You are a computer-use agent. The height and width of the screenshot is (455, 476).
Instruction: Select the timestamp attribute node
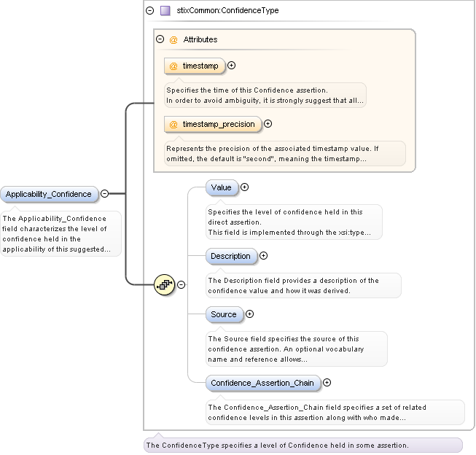click(x=195, y=66)
